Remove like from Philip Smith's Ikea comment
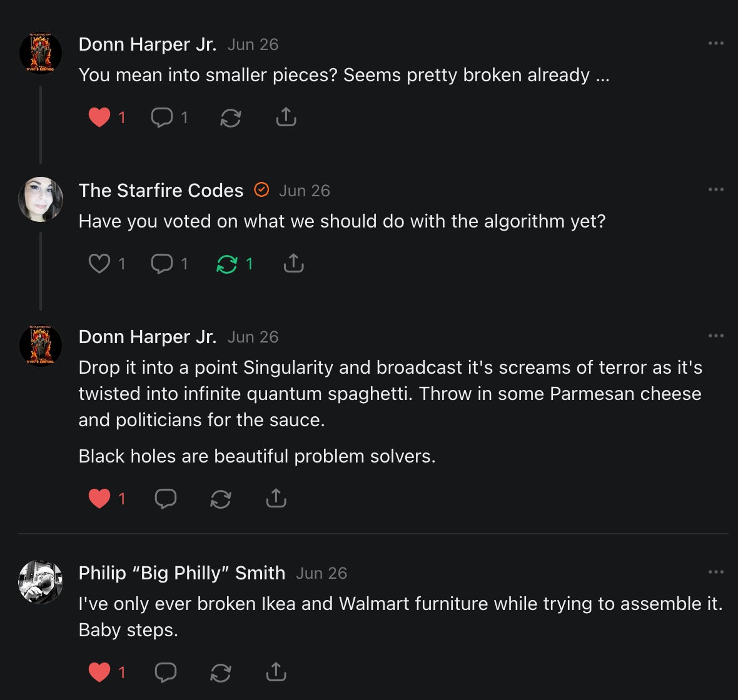The width and height of the screenshot is (738, 700). tap(99, 672)
